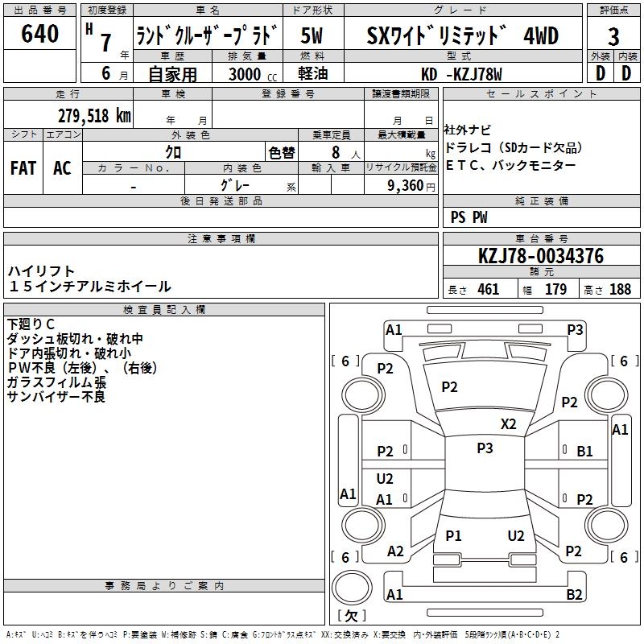Click the AC air conditioner indicator
This screenshot has width=644, height=644.
coord(62,167)
